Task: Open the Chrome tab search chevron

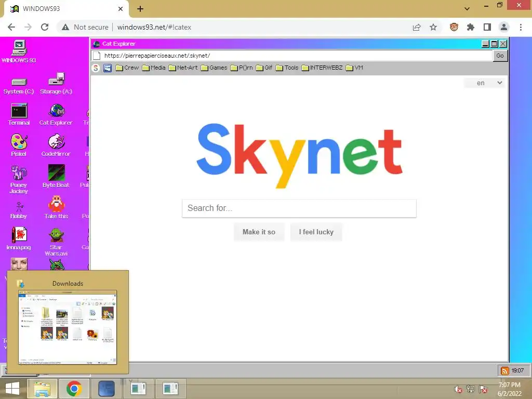Action: [x=467, y=8]
